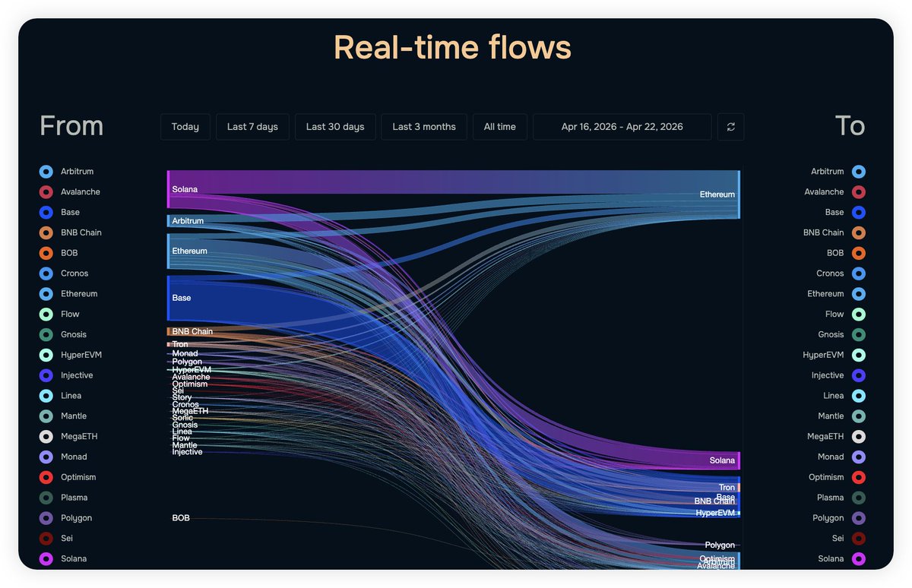Click the Base source node in chart

[x=169, y=298]
